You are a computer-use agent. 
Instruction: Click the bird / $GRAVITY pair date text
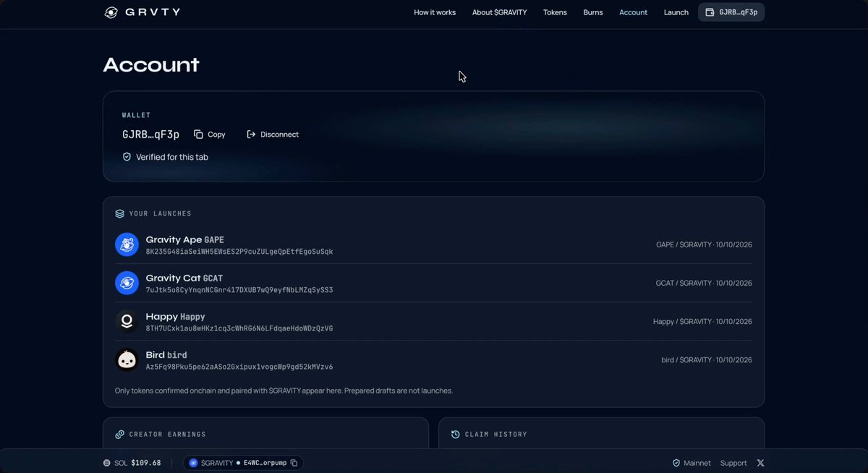(x=707, y=359)
